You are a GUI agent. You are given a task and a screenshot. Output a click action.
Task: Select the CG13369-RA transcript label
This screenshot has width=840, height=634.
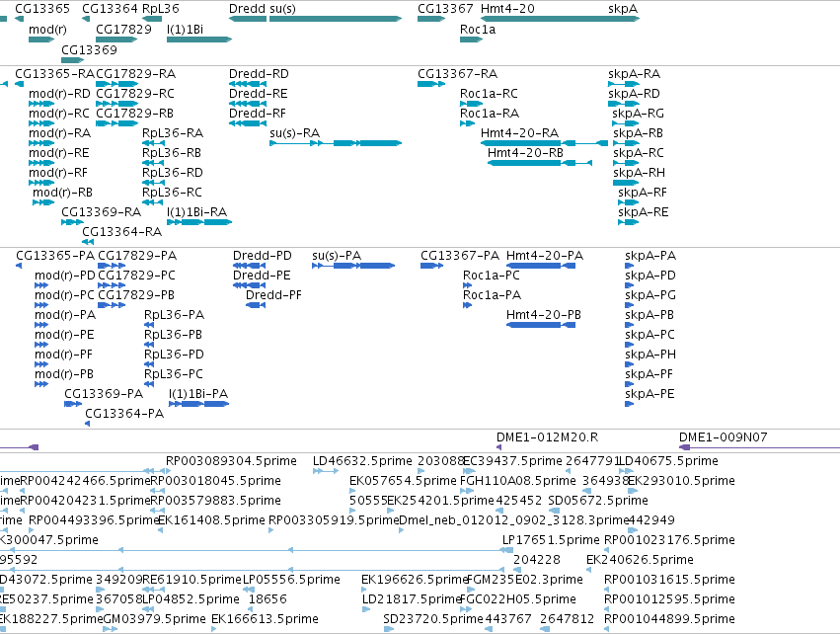pos(102,211)
